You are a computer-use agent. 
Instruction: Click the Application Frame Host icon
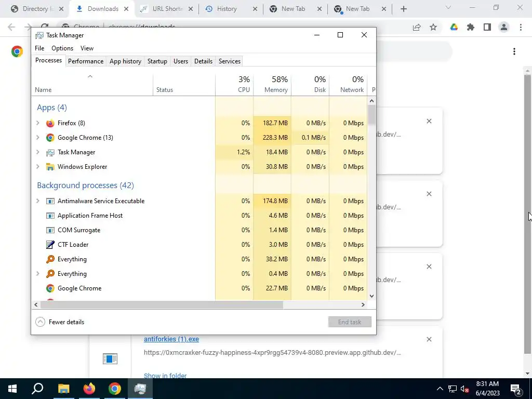(50, 216)
